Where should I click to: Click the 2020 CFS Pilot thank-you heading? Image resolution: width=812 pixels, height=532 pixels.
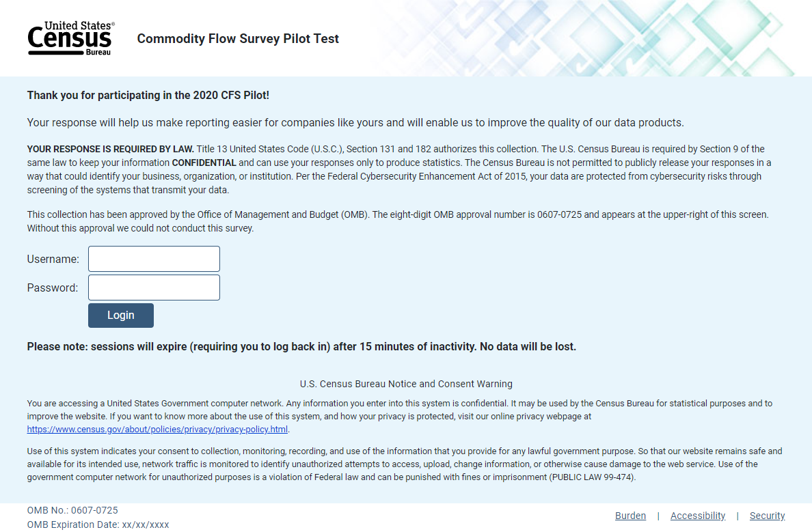[x=148, y=95]
